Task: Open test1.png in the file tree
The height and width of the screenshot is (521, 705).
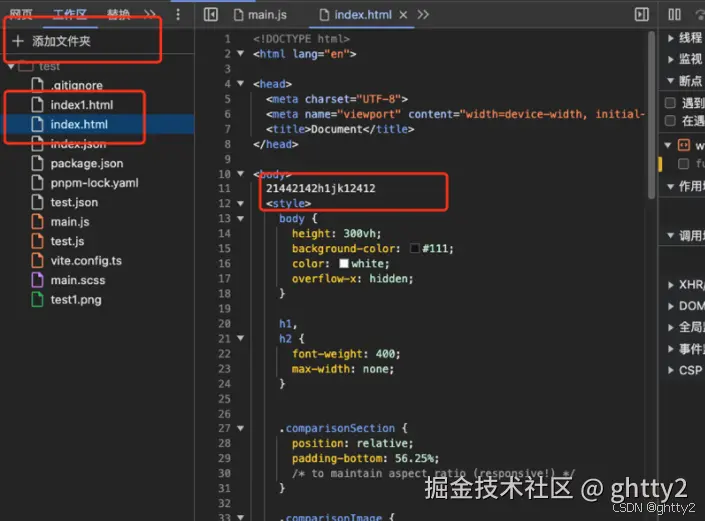Action: (x=76, y=299)
